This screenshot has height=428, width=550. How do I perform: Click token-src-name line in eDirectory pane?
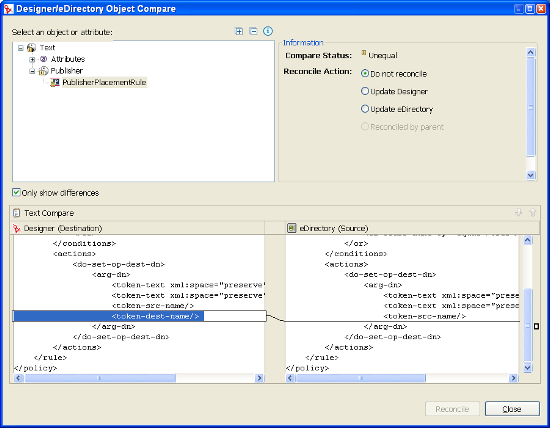424,316
